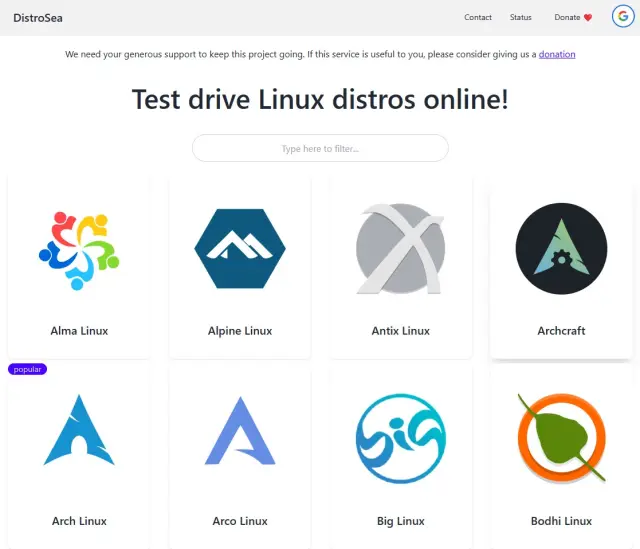Click the Google sign-in icon
This screenshot has width=640, height=549.
point(623,17)
